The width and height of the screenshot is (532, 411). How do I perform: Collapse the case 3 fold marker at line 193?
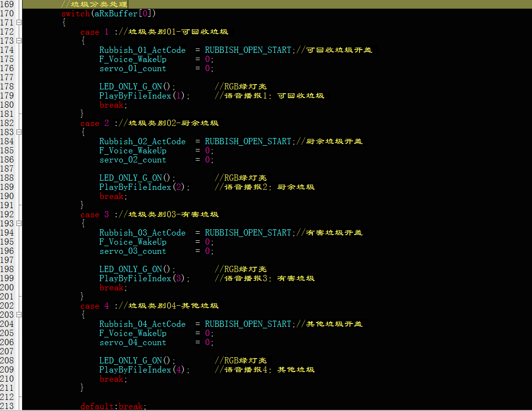click(x=19, y=224)
